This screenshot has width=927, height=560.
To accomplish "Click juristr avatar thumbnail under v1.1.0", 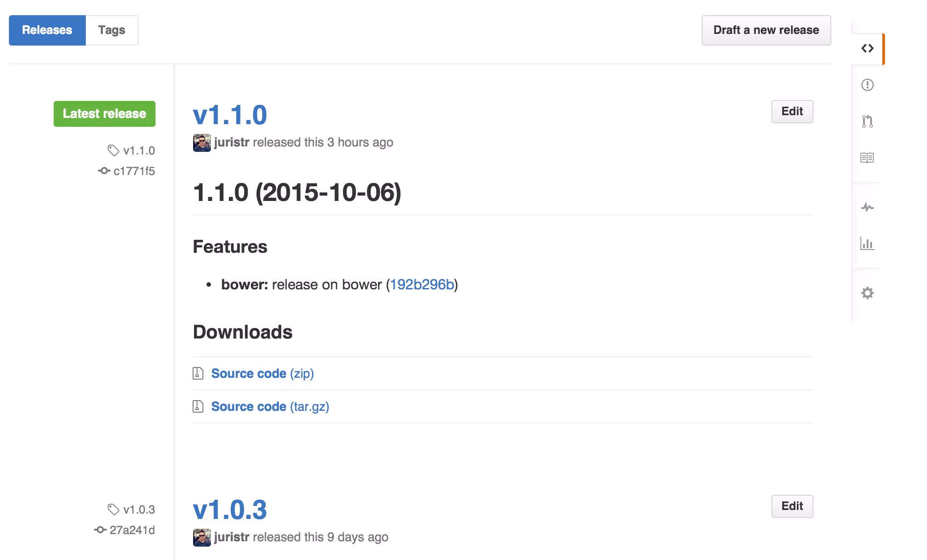I will [x=202, y=143].
